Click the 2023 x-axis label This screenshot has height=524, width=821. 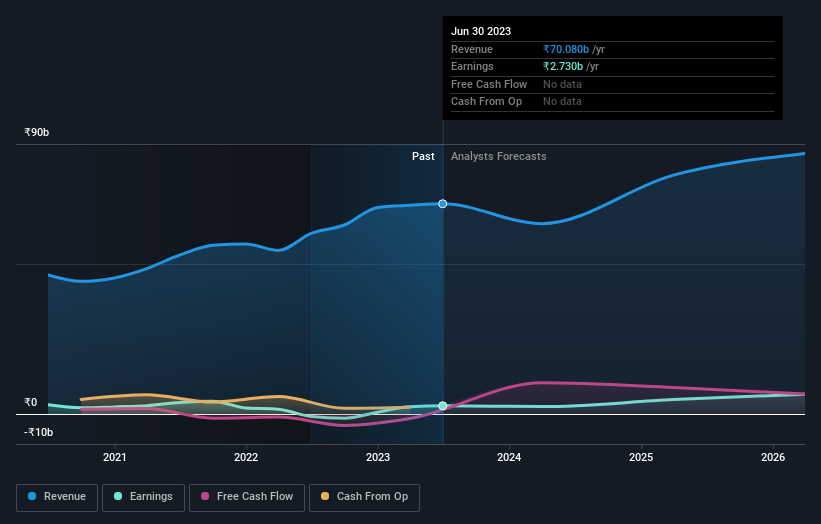click(x=378, y=458)
